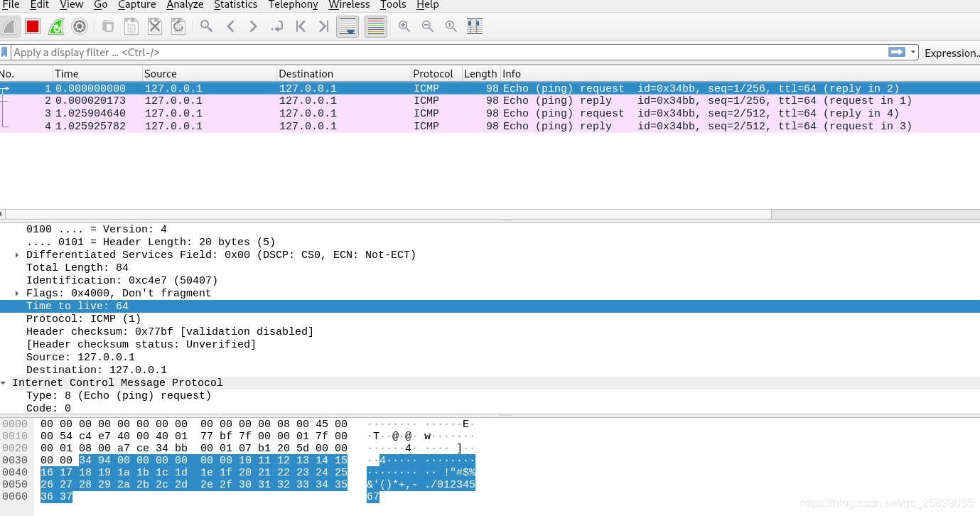Zoom in the main window text
Viewport: 980px width, 516px height.
[x=404, y=26]
